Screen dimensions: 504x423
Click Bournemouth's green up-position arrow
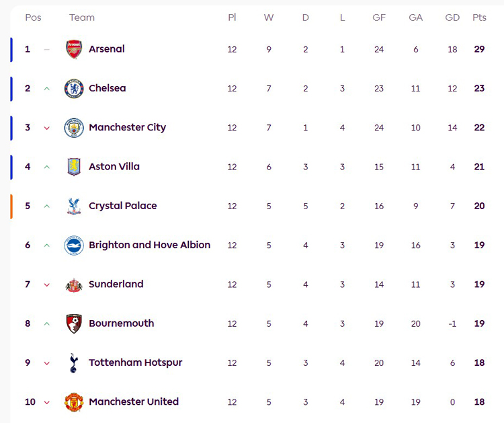[46, 324]
